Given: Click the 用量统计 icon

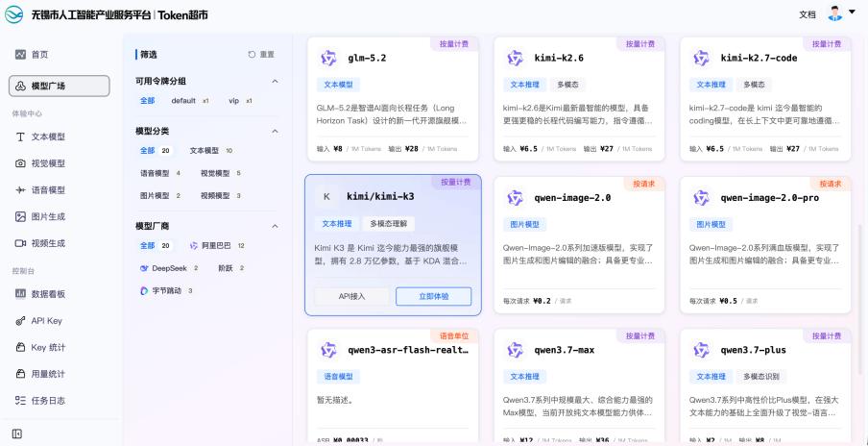Looking at the screenshot, I should pos(20,374).
